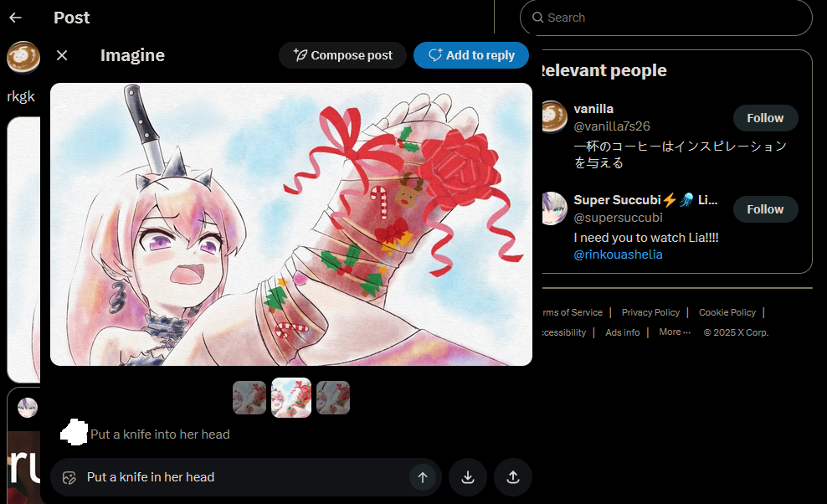This screenshot has height=504, width=827.
Task: Open the Ads info link
Action: coord(623,332)
